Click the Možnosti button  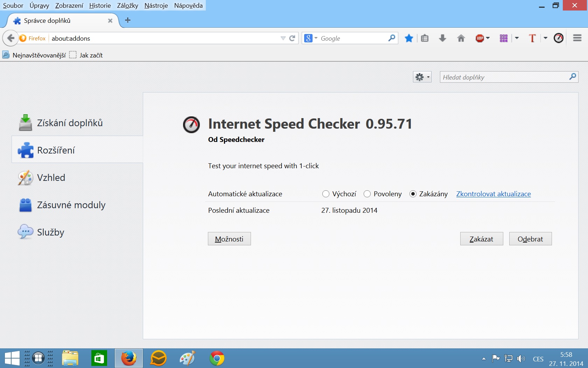pyautogui.click(x=229, y=239)
